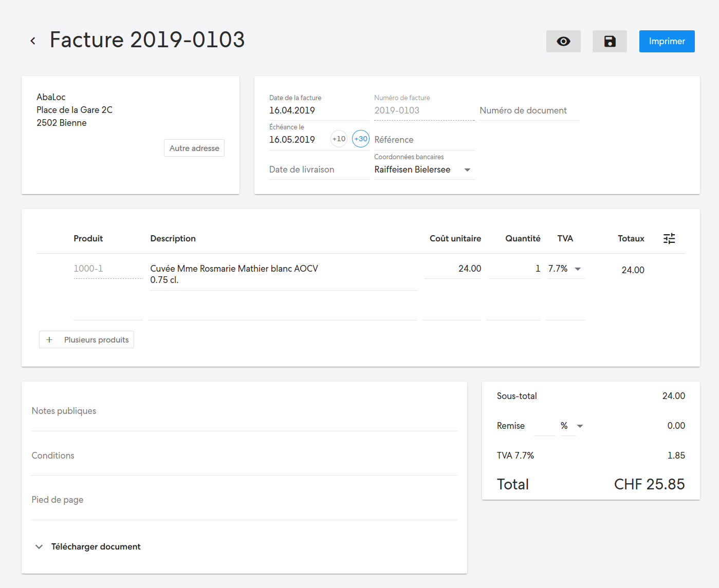
Task: Toggle the +10 days due date chip
Action: (339, 139)
